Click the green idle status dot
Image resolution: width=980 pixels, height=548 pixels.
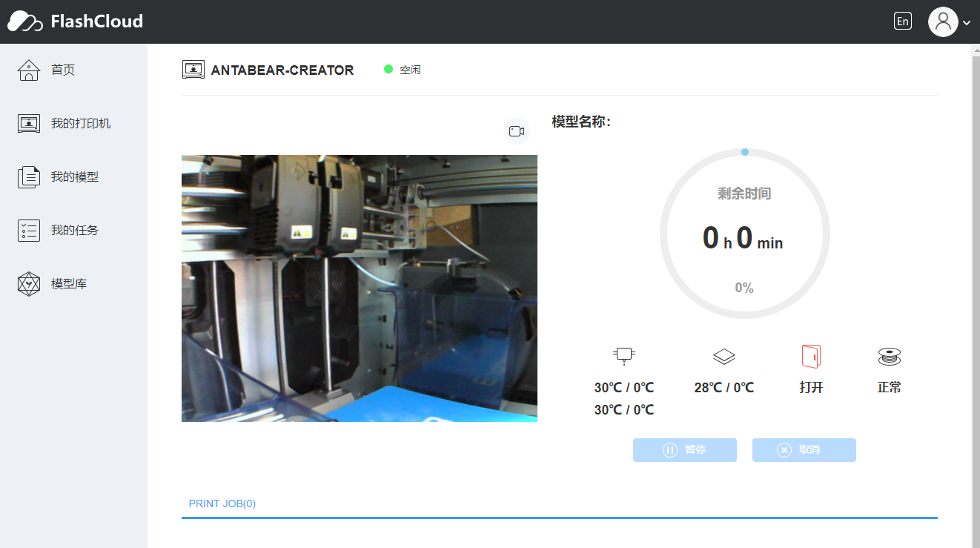pyautogui.click(x=388, y=69)
